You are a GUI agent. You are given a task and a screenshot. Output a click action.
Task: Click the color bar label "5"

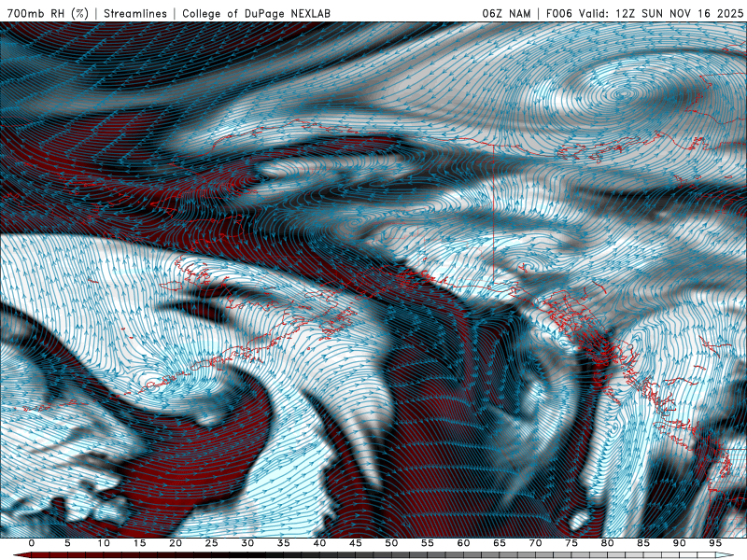(x=67, y=543)
